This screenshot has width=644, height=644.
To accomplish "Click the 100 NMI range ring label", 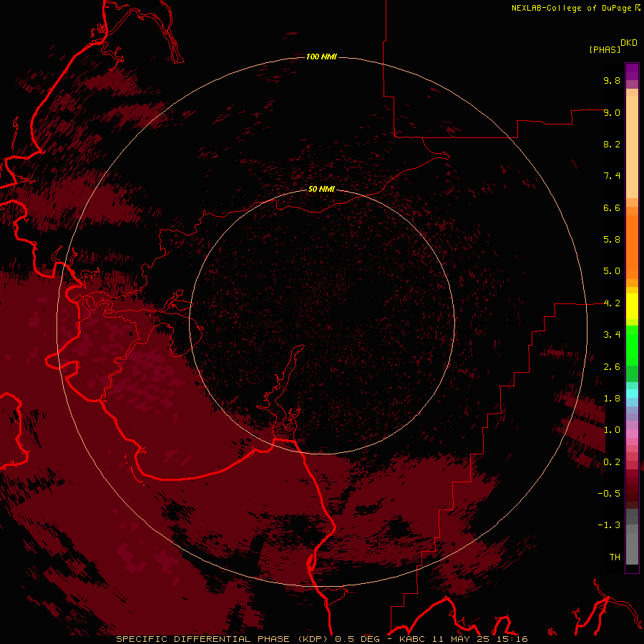I will coord(321,57).
